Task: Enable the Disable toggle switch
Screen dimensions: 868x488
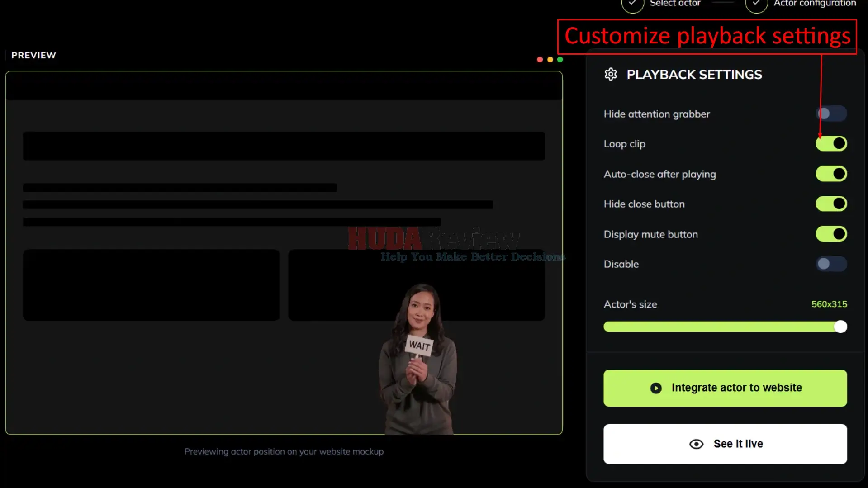Action: click(831, 264)
